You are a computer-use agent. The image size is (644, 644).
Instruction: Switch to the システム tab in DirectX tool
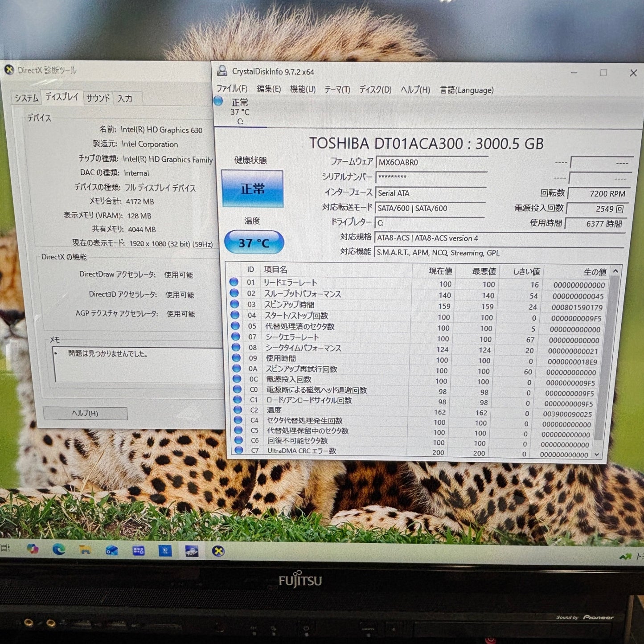26,98
